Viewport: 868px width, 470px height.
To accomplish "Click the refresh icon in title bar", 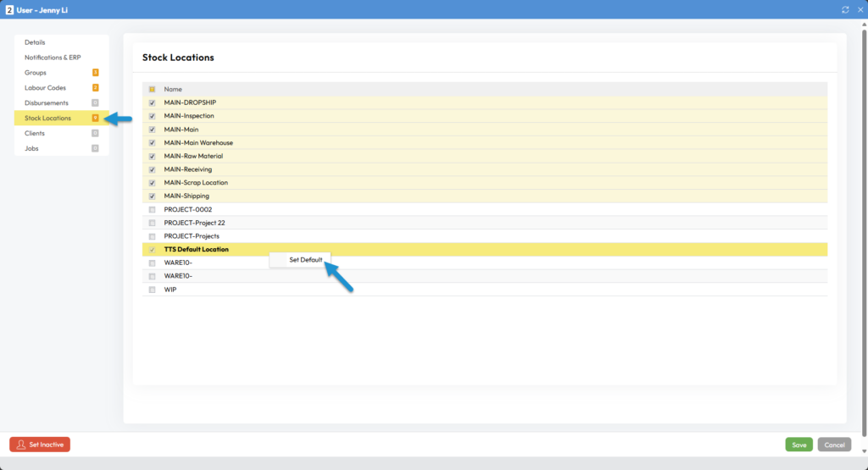I will pyautogui.click(x=845, y=9).
